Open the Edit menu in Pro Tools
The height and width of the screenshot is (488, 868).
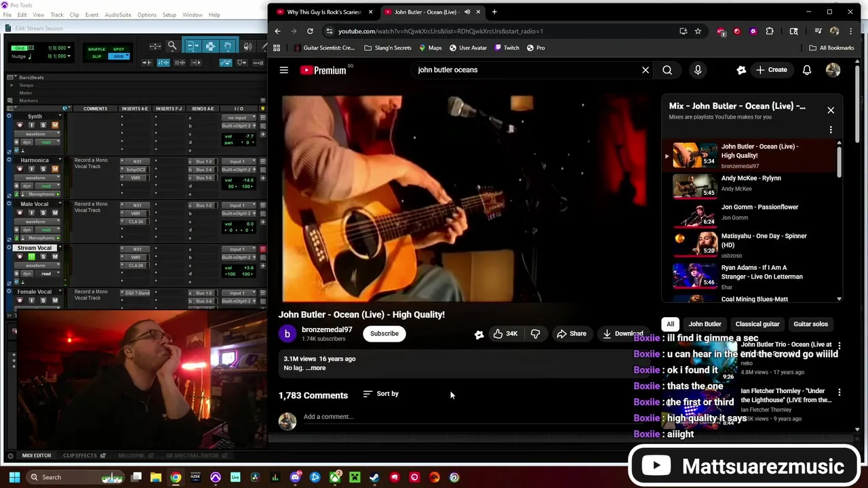tap(22, 15)
